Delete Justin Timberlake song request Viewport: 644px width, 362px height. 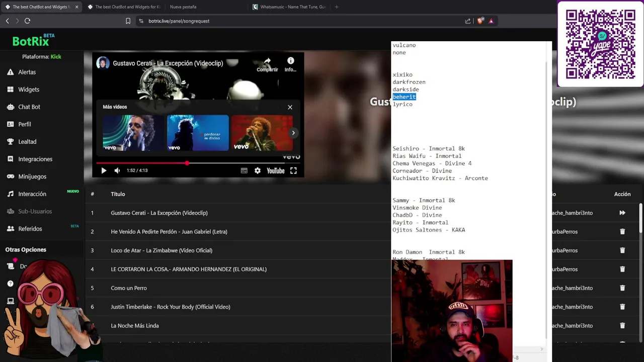coord(622,307)
